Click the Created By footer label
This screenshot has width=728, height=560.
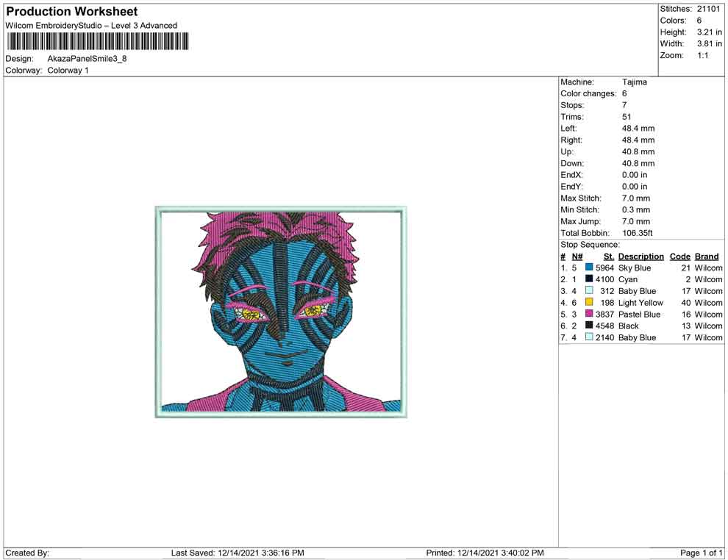click(x=27, y=553)
